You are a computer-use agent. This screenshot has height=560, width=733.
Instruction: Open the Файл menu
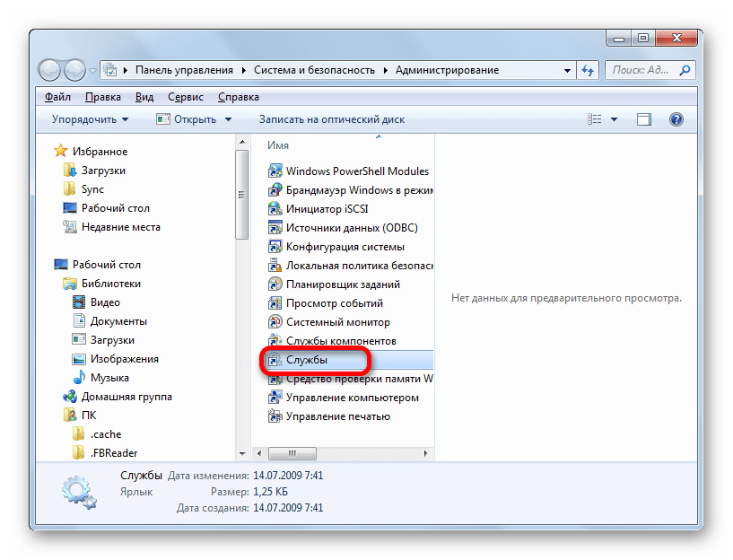pyautogui.click(x=57, y=97)
